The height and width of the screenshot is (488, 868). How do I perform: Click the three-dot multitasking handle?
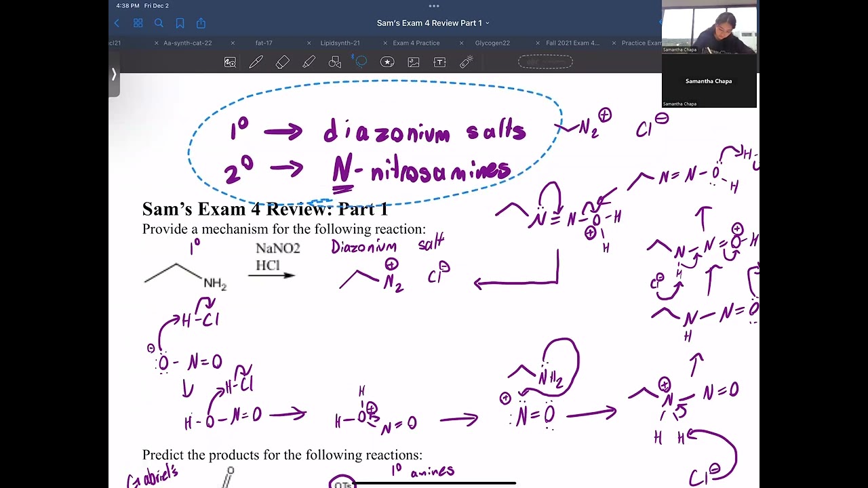pyautogui.click(x=434, y=6)
